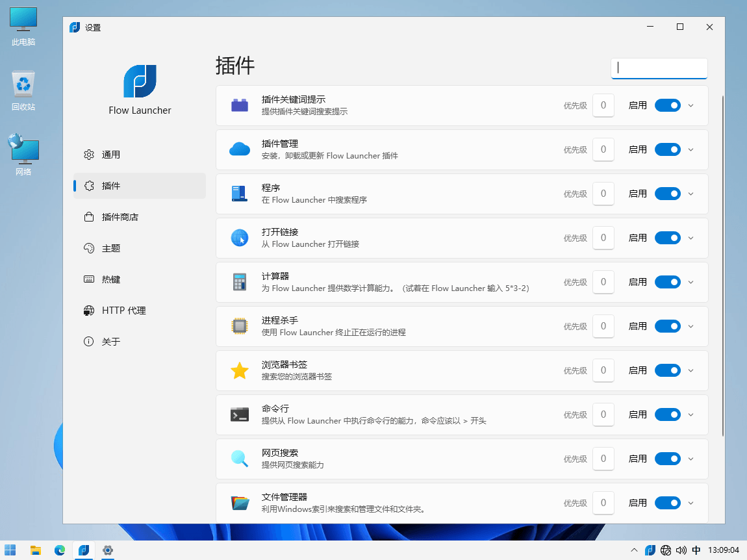The width and height of the screenshot is (747, 560).
Task: Expand the 进程杀手 plugin chevron
Action: tap(690, 327)
